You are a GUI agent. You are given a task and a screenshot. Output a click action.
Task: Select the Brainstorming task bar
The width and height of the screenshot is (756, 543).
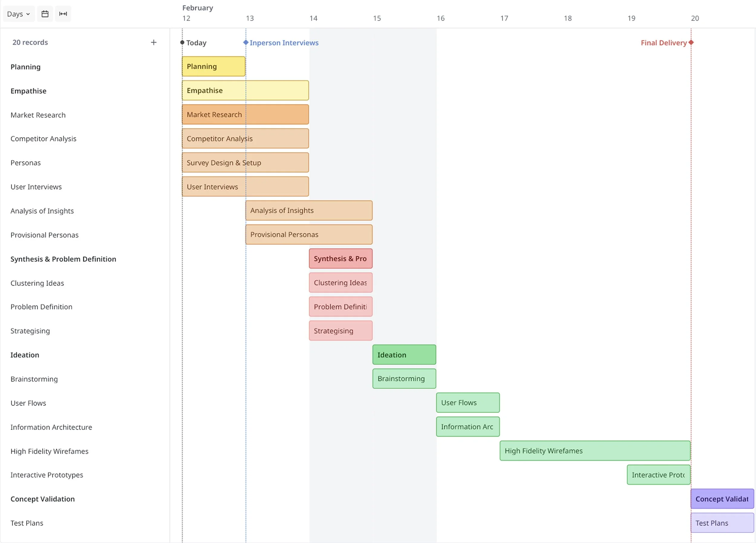(404, 379)
